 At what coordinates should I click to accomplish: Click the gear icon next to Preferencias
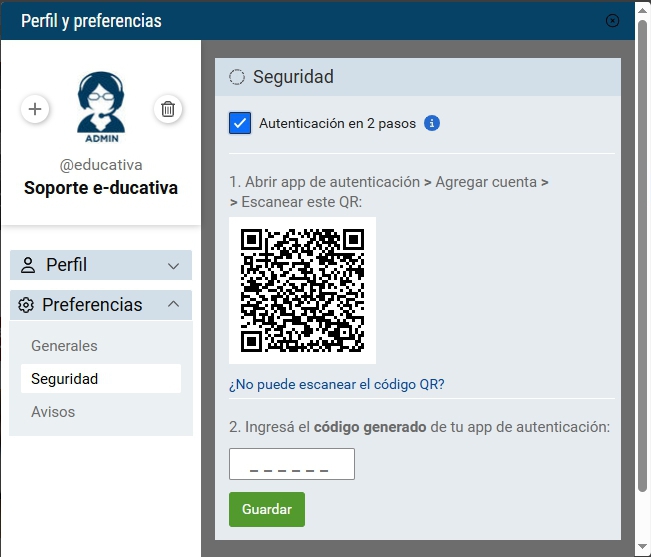[x=27, y=305]
